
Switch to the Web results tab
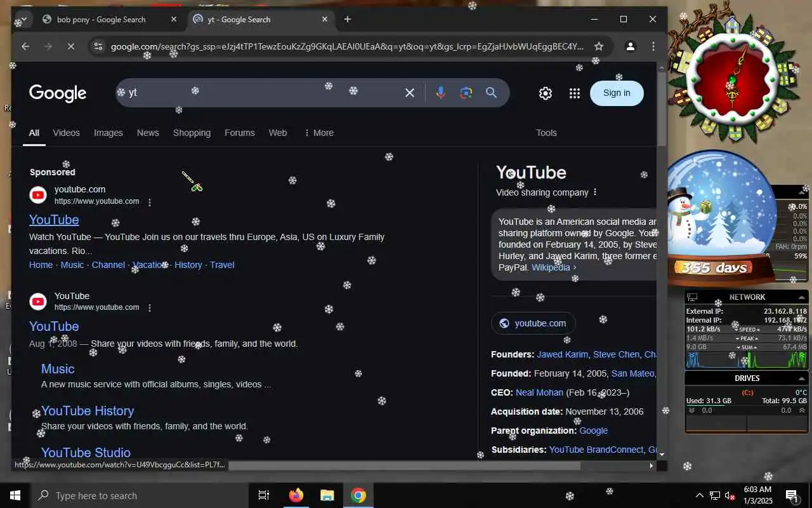click(278, 133)
